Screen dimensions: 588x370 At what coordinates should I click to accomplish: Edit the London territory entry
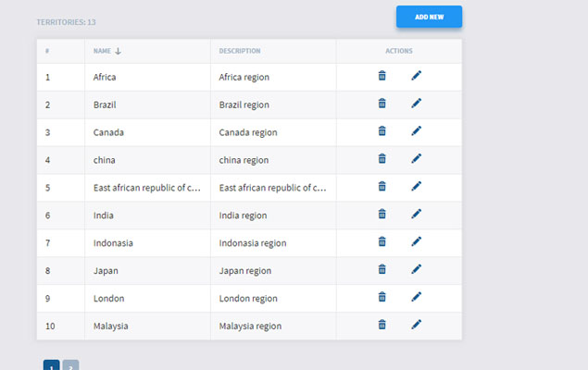(416, 298)
